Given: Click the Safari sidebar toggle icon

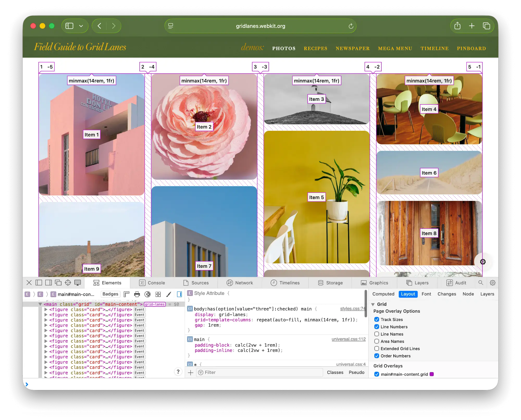Looking at the screenshot, I should coord(69,26).
